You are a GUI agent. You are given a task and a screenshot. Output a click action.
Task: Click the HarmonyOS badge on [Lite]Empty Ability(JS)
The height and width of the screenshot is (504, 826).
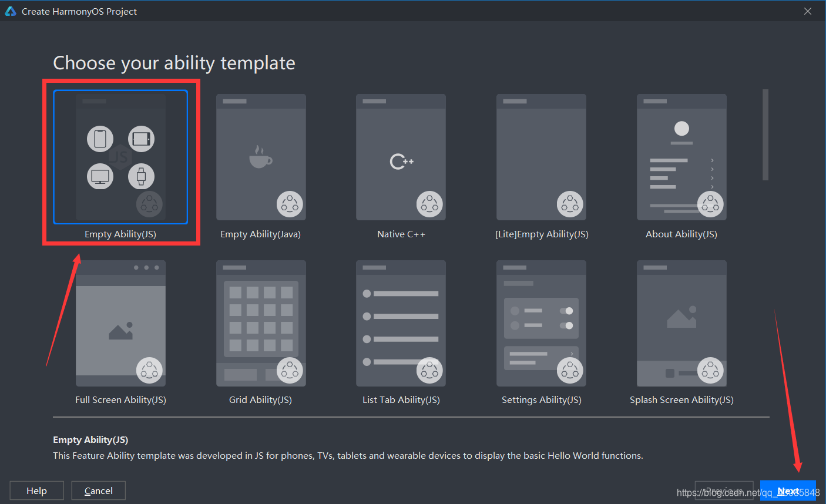[570, 204]
